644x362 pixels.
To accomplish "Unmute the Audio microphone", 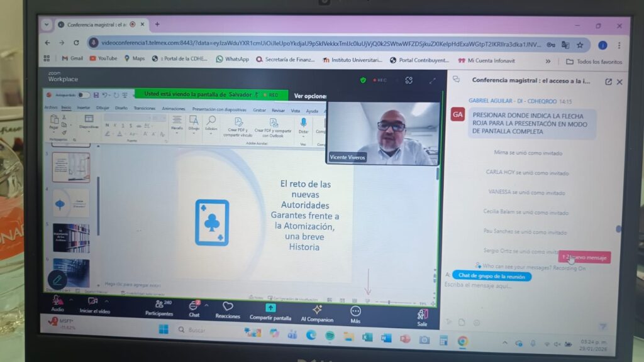I will [x=57, y=300].
